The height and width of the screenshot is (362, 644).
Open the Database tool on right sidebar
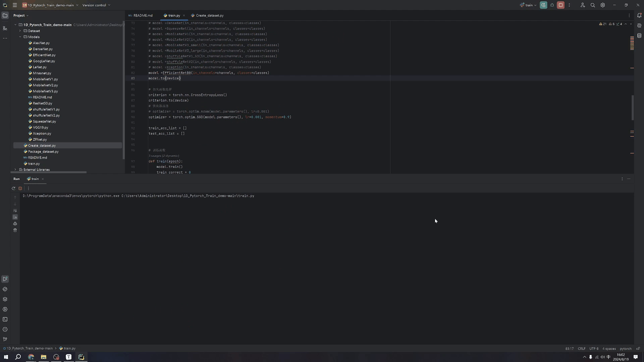pyautogui.click(x=639, y=36)
